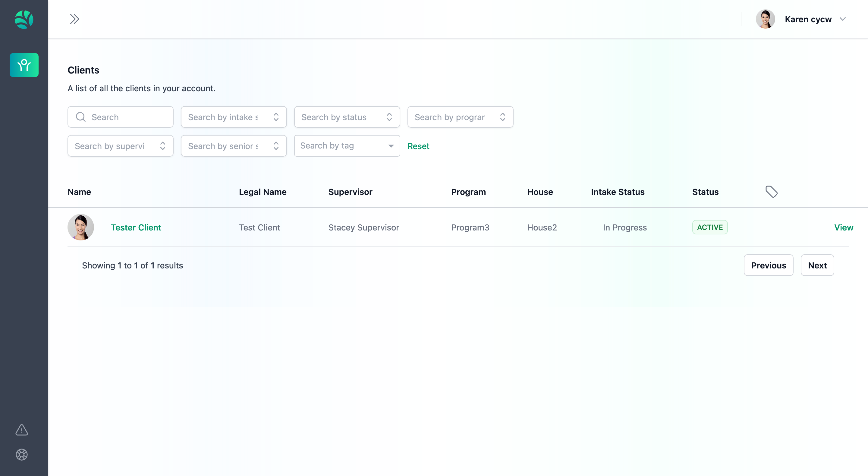Screen dimensions: 868x476
Task: Open Search by intake status dropdown
Action: coord(234,117)
